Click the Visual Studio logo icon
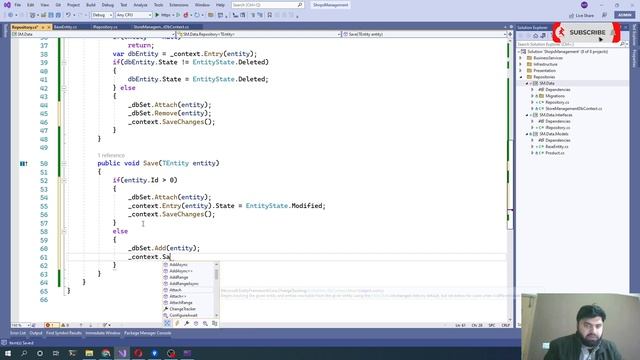Viewport: 640px width, 360px height. pos(7,5)
